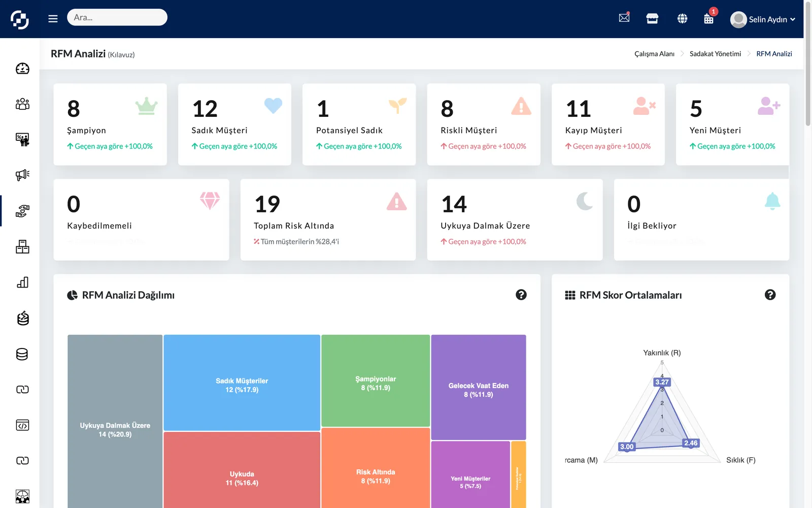The height and width of the screenshot is (508, 812).
Task: Select the Şampiyonlar treemap block
Action: [376, 380]
